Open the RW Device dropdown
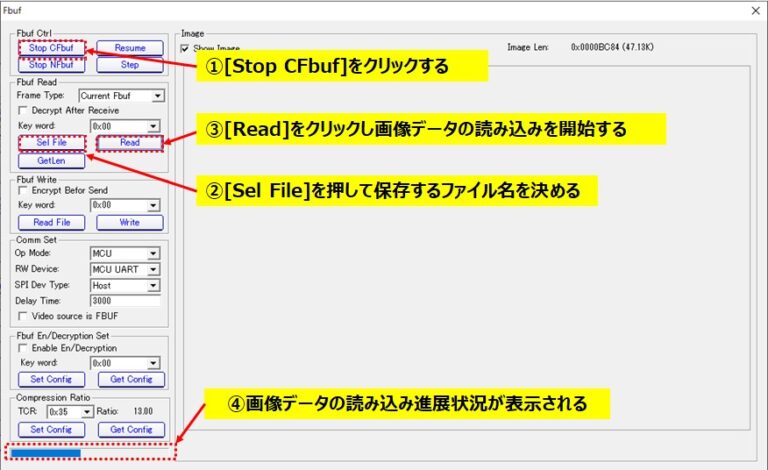Viewport: 768px width, 470px height. point(153,269)
